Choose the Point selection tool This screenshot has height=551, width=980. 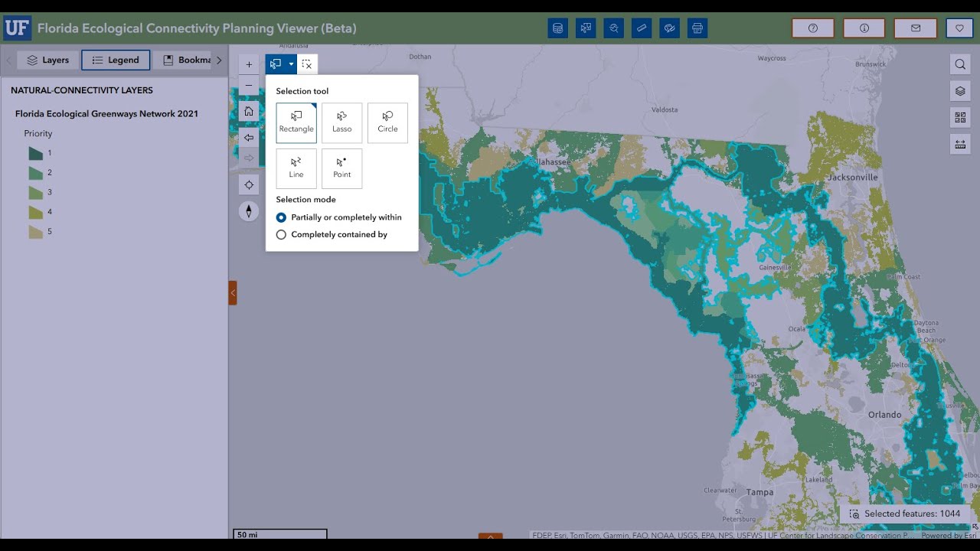pyautogui.click(x=342, y=168)
